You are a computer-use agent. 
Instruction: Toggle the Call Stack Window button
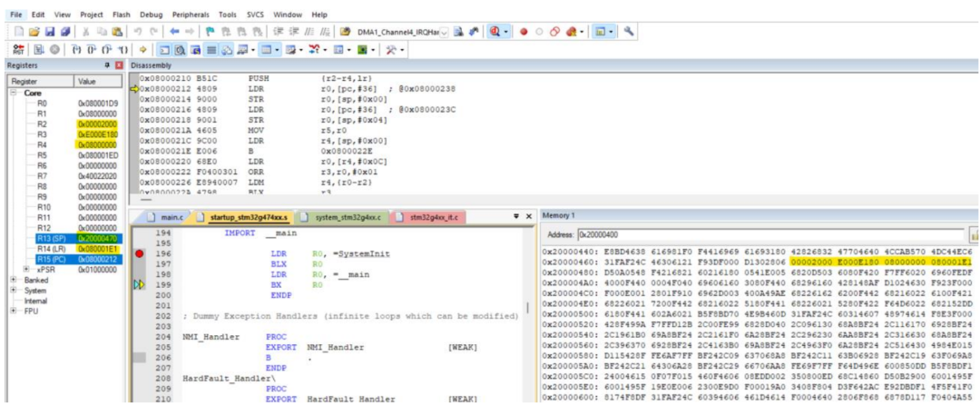(x=226, y=49)
